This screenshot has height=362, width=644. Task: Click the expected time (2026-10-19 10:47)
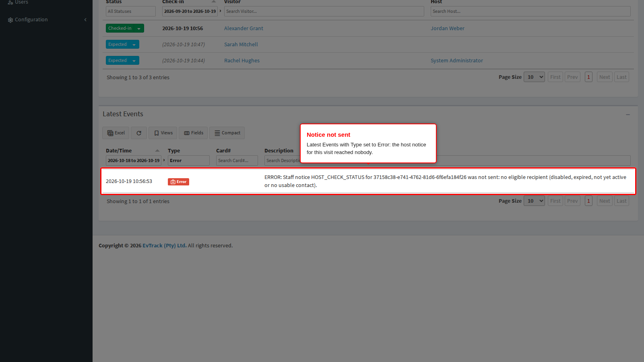[184, 45]
